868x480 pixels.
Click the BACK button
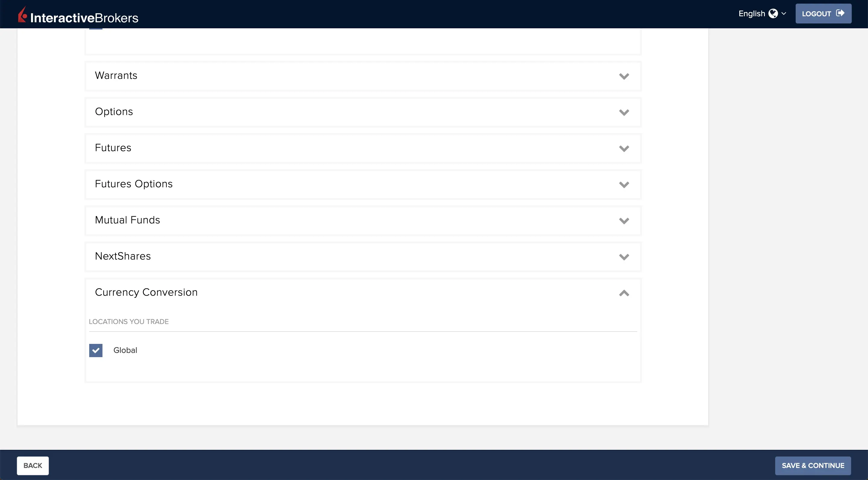[x=33, y=466]
